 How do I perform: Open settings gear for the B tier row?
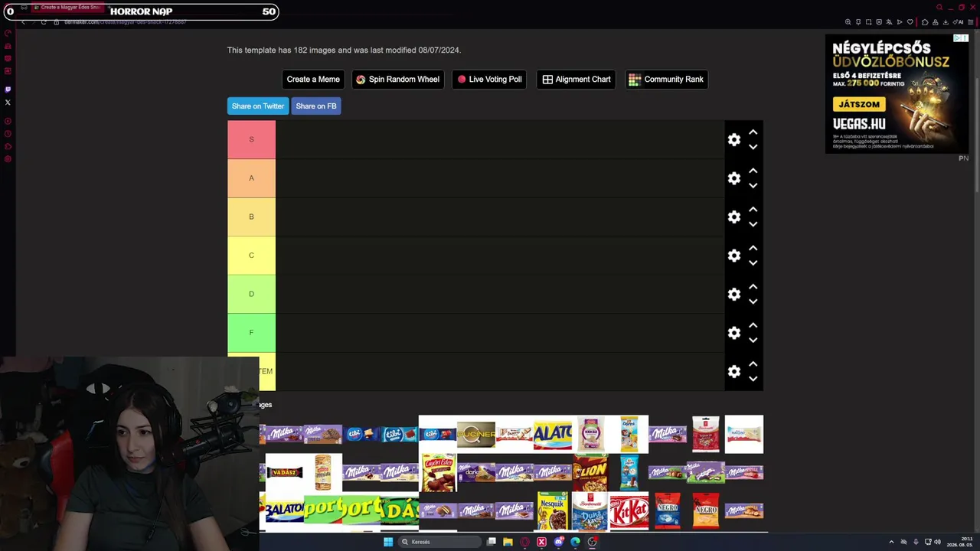734,217
